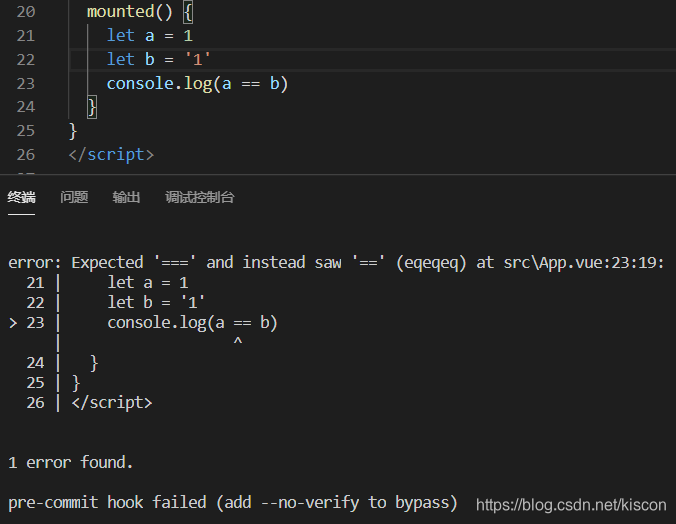Click console.log(a == b) in the editor
The width and height of the screenshot is (676, 524).
pos(197,84)
